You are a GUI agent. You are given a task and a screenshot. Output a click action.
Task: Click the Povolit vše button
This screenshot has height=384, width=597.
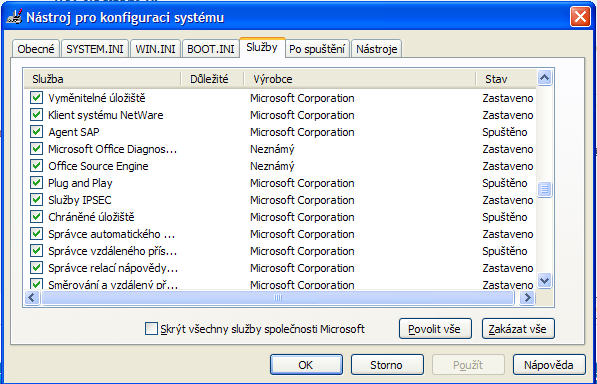[435, 329]
